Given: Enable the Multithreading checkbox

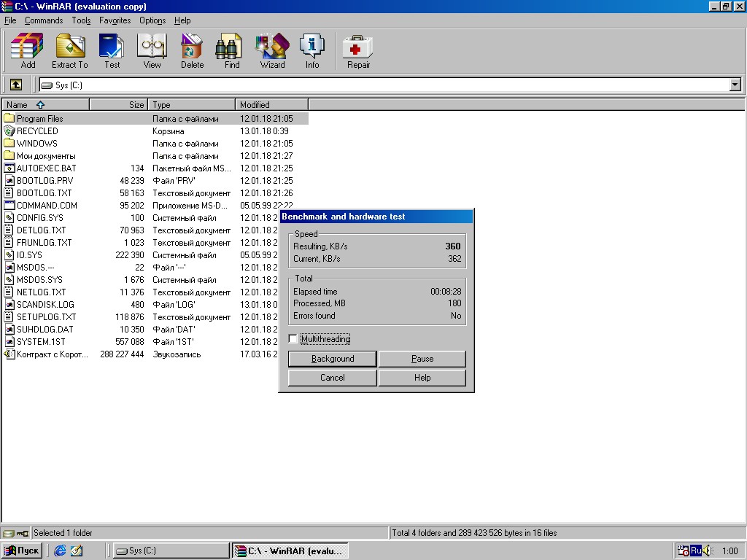Looking at the screenshot, I should tap(293, 339).
